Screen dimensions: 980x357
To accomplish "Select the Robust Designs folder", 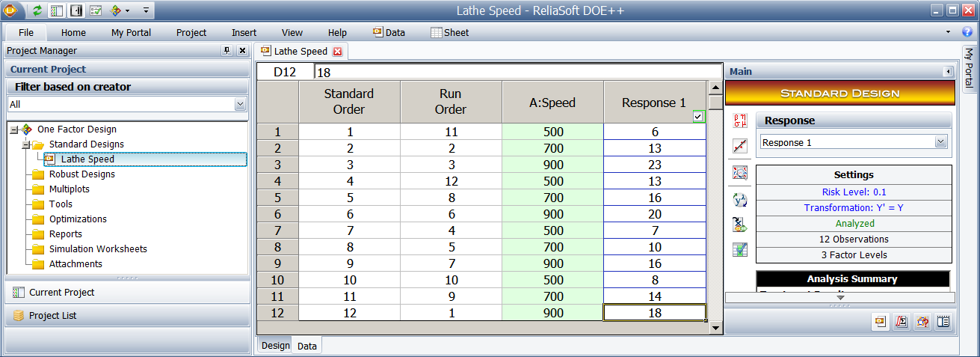I will point(81,174).
